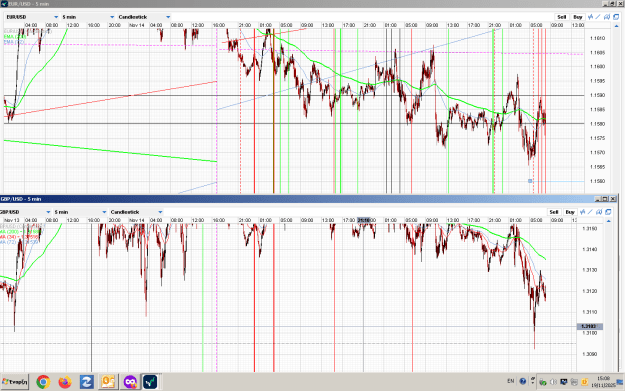625x391 pixels.
Task: Click up arrow above GBP/USD price scale
Action: [x=608, y=221]
